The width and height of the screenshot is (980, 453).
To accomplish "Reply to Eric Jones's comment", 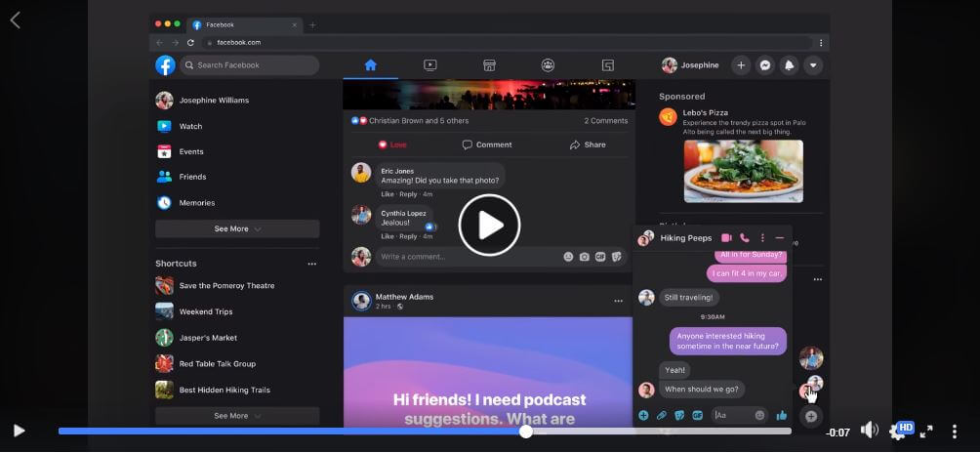I will 408,194.
